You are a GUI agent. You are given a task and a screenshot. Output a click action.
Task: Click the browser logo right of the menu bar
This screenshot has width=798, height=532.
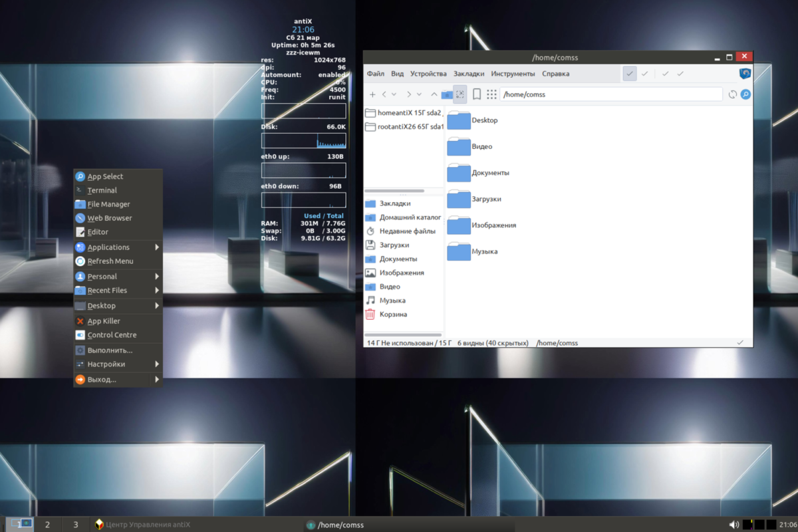tap(744, 74)
